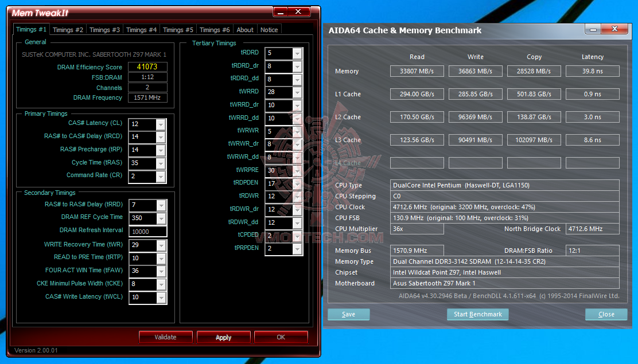Click the Memory Read 33807 MB/s field
Screen dimensions: 638x364
[417, 71]
